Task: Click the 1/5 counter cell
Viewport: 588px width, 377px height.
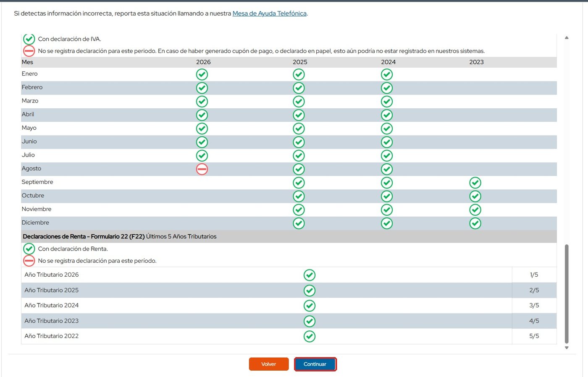Action: [x=534, y=275]
